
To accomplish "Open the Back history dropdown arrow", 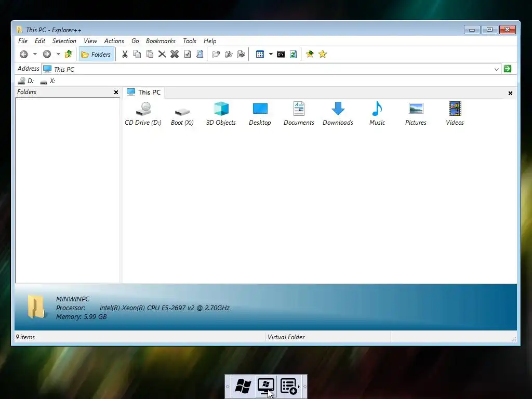I will (x=35, y=54).
